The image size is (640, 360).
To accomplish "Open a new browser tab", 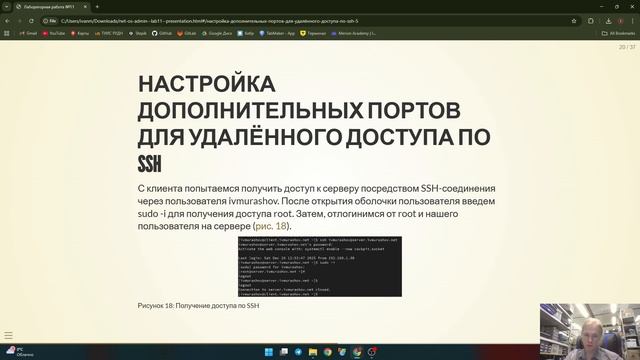I will pos(97,7).
